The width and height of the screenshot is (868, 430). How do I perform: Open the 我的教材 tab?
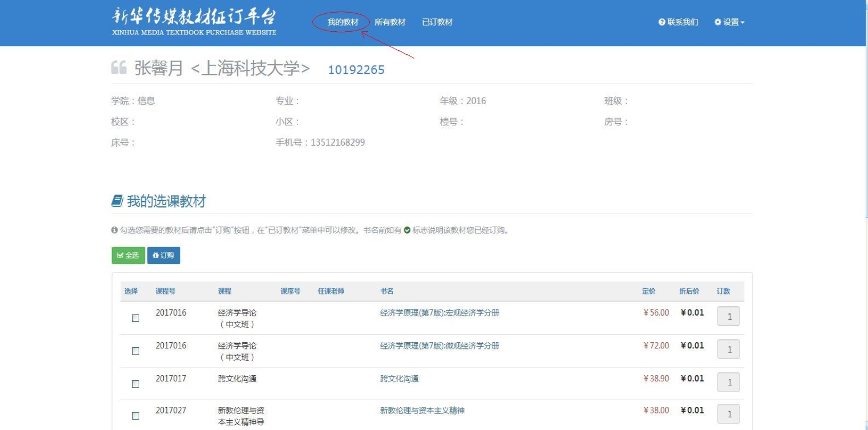click(x=343, y=22)
